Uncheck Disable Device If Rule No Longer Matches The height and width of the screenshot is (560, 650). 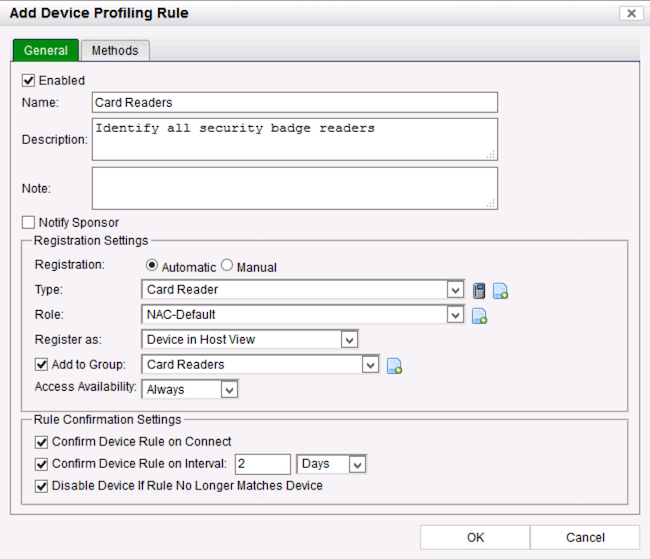tap(41, 487)
